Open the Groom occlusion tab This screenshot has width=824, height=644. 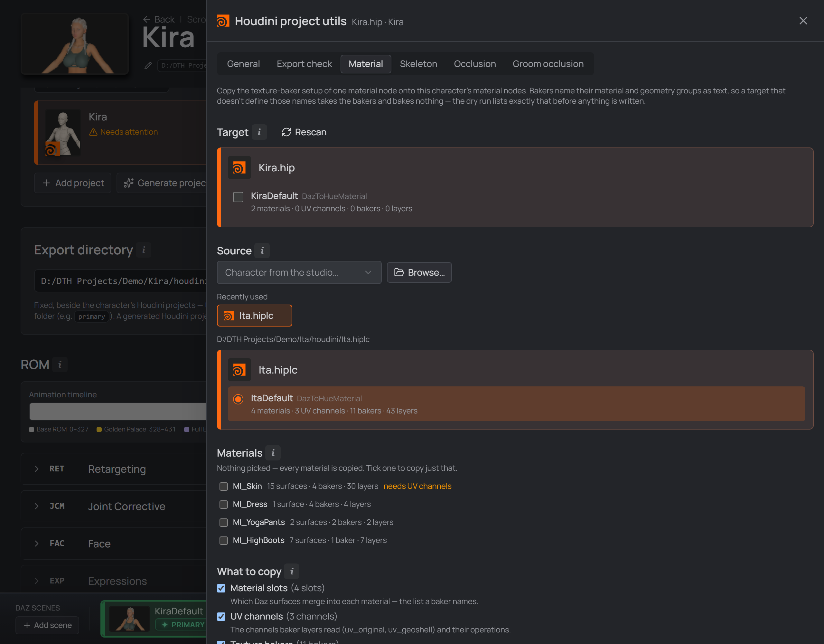coord(548,64)
